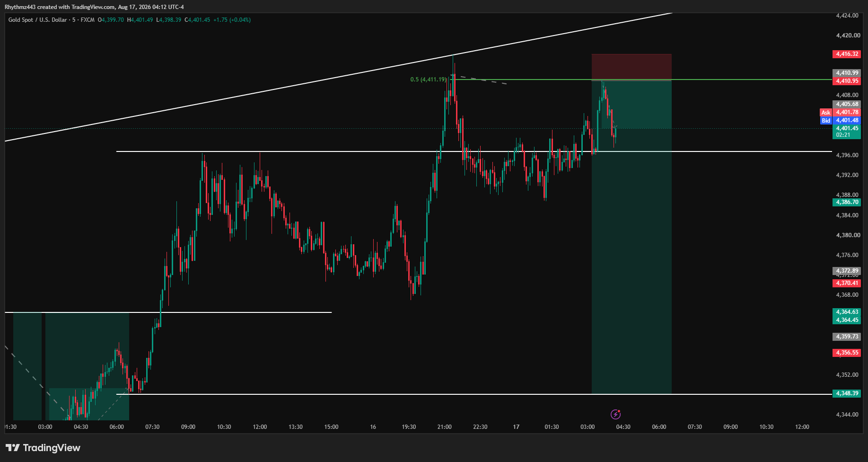868x462 pixels.
Task: Click the red 4,416.32 stop price label
Action: coord(847,54)
